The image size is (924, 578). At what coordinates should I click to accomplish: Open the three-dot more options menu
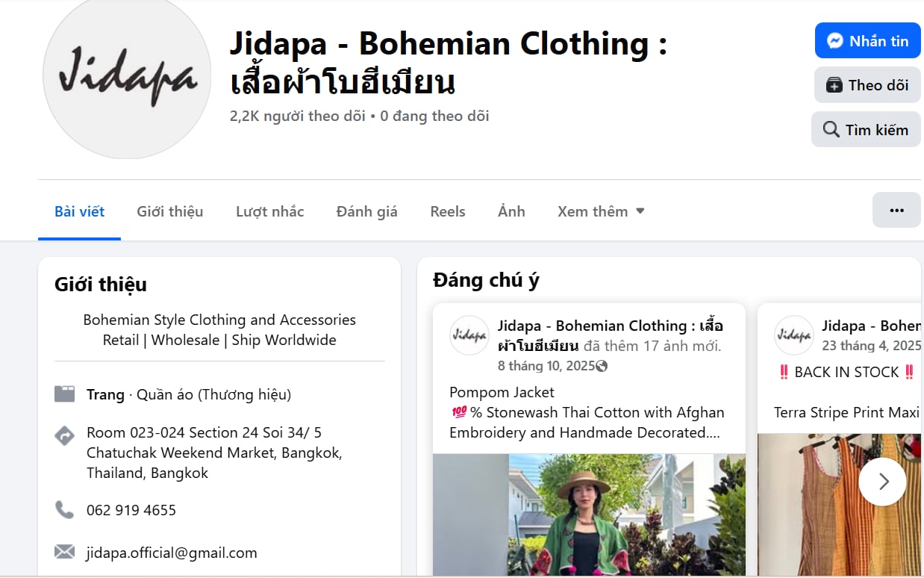896,211
